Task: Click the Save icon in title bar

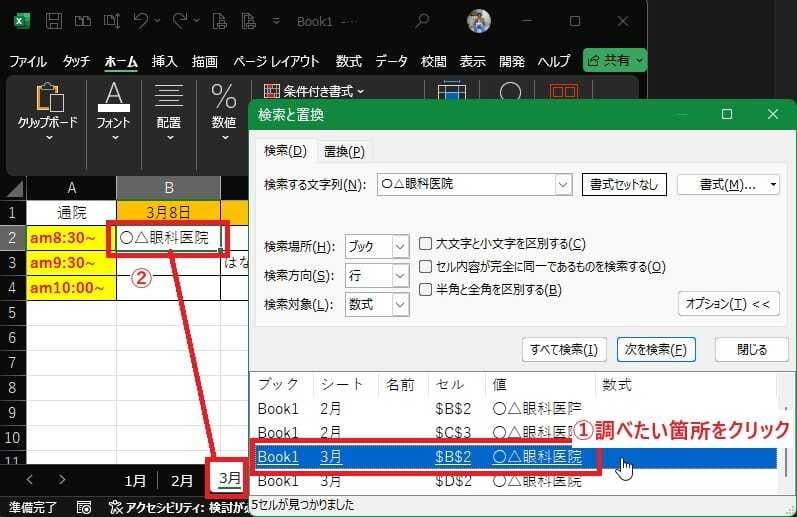Action: pos(56,21)
